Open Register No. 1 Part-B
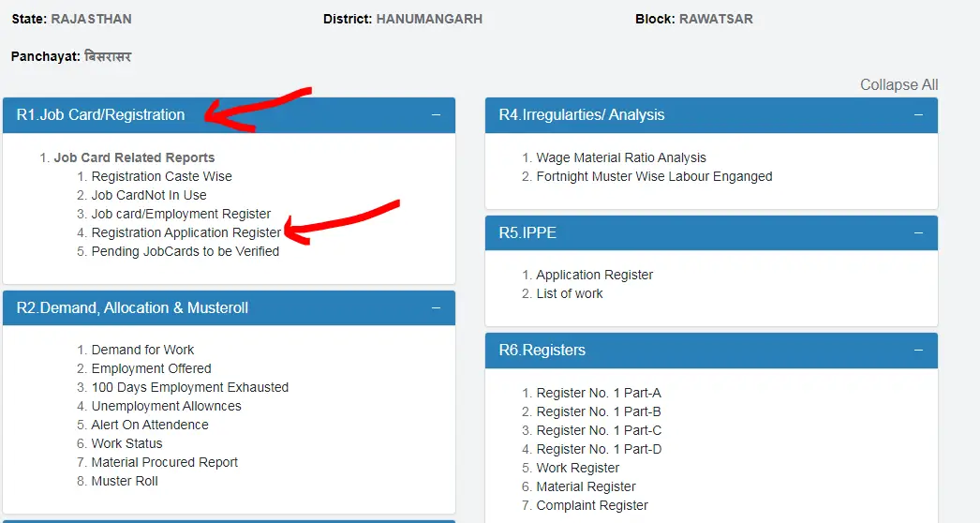Image resolution: width=980 pixels, height=523 pixels. pyautogui.click(x=599, y=411)
